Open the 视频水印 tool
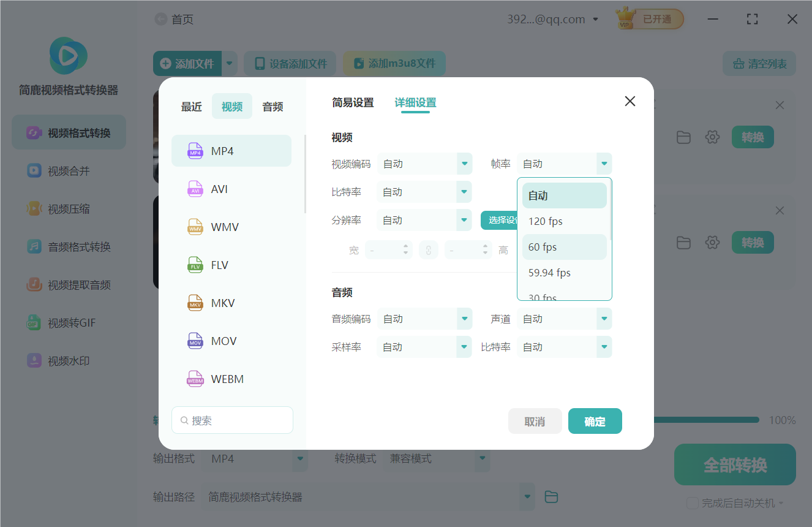 (x=68, y=360)
